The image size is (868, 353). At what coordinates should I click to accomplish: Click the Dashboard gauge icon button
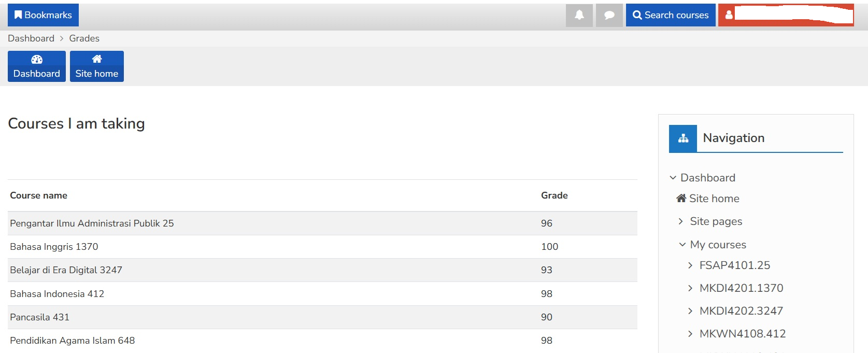[37, 66]
